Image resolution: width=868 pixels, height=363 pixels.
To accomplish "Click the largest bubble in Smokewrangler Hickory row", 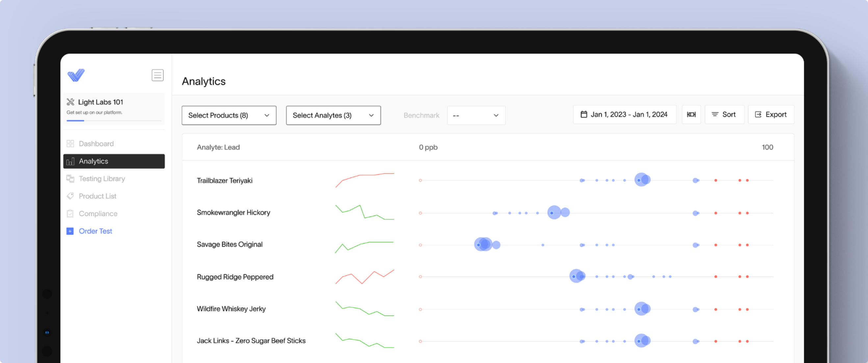I will 554,212.
